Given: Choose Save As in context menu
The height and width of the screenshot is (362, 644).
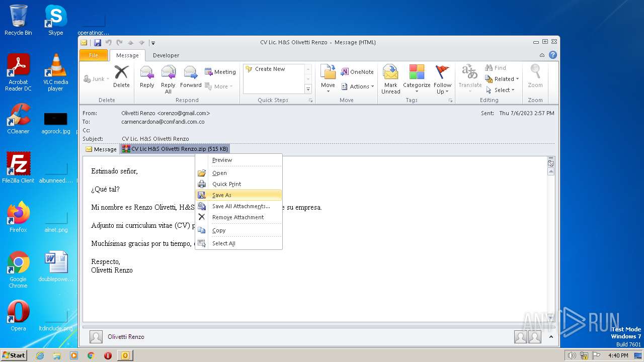Looking at the screenshot, I should click(x=238, y=195).
